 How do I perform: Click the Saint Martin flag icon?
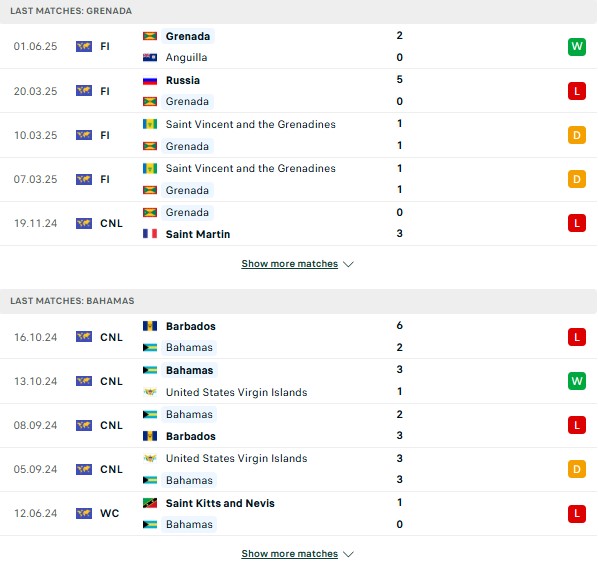[150, 234]
